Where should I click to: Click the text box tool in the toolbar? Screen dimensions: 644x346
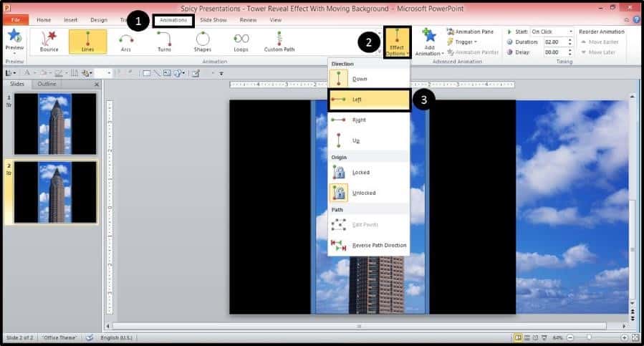167,73
